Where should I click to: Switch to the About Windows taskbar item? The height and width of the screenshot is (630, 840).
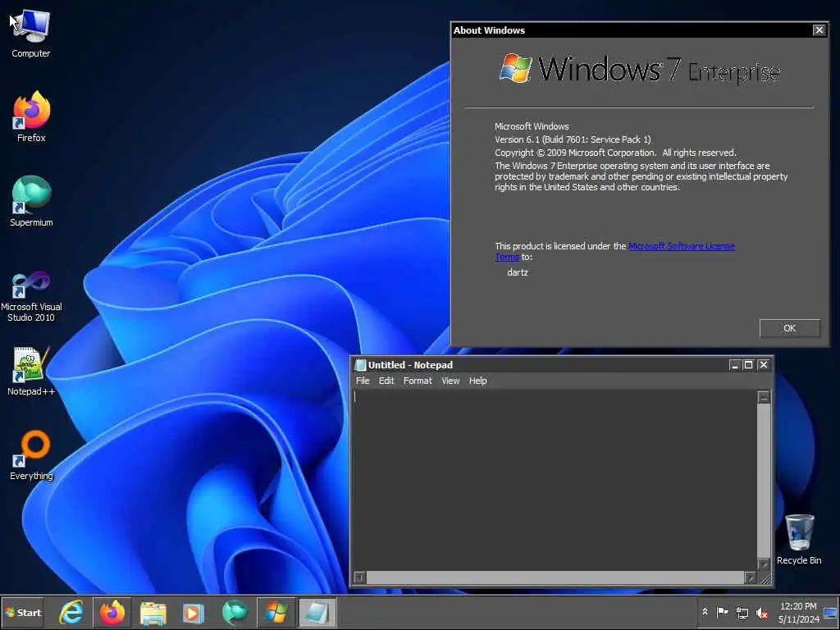tap(276, 612)
